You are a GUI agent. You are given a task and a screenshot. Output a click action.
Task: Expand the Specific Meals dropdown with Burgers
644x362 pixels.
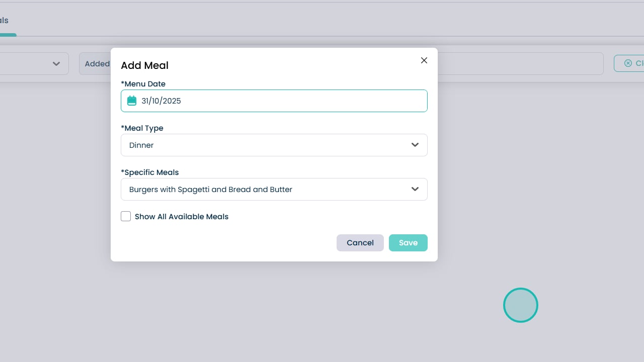(x=267, y=189)
